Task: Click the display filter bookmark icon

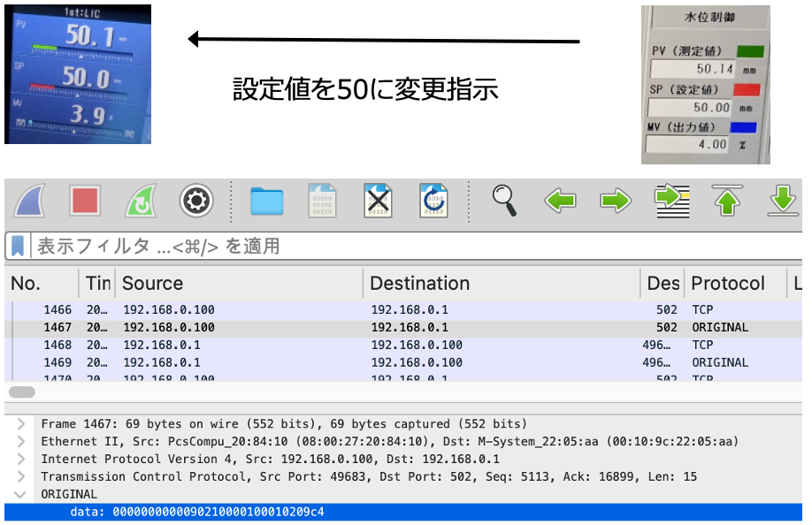Action: coord(18,246)
